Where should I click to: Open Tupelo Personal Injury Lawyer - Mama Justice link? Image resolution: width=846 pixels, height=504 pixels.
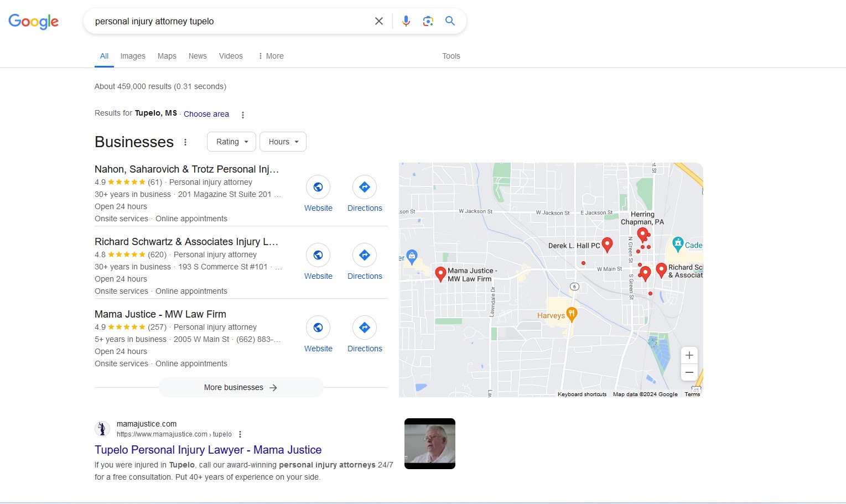point(208,450)
